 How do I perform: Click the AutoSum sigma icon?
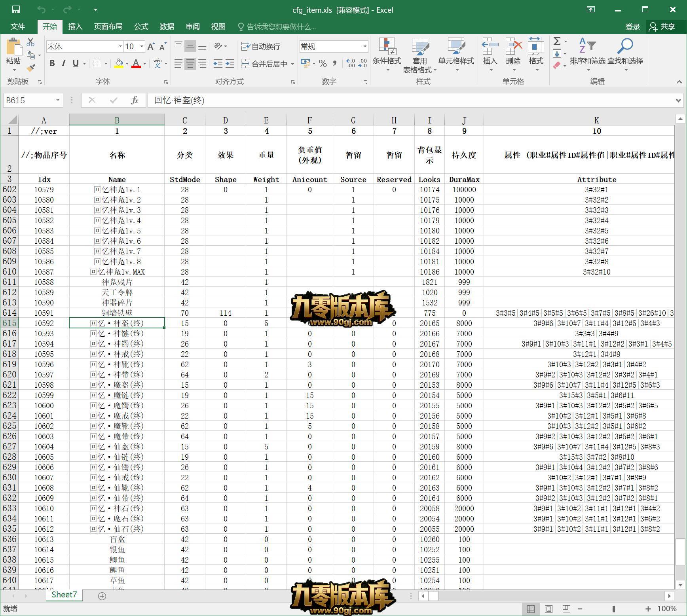(557, 41)
